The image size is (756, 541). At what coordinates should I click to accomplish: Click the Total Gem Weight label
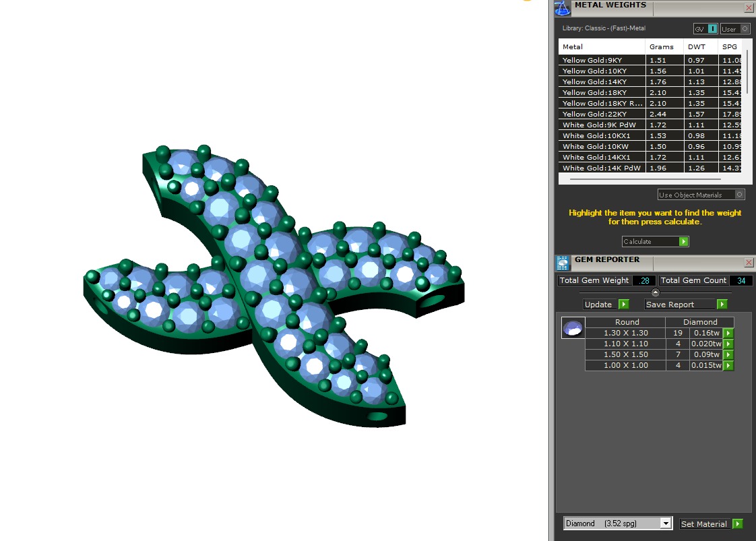point(594,281)
